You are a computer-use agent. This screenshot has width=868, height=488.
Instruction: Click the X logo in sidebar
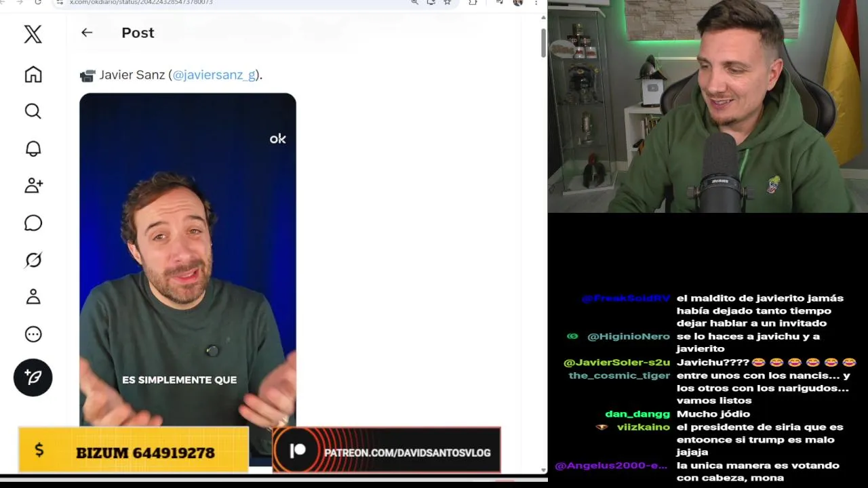pos(33,34)
